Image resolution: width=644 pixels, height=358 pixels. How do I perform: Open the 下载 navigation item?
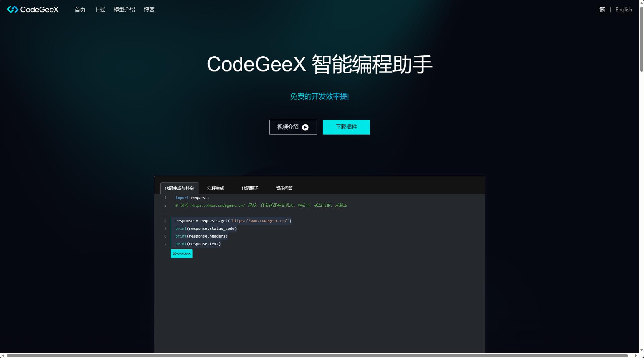click(100, 10)
